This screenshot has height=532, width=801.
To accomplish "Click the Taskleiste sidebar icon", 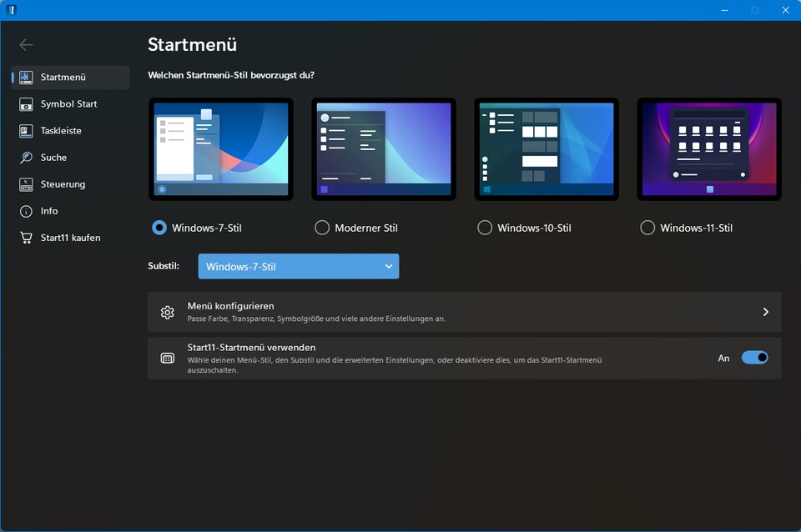I will (x=25, y=130).
